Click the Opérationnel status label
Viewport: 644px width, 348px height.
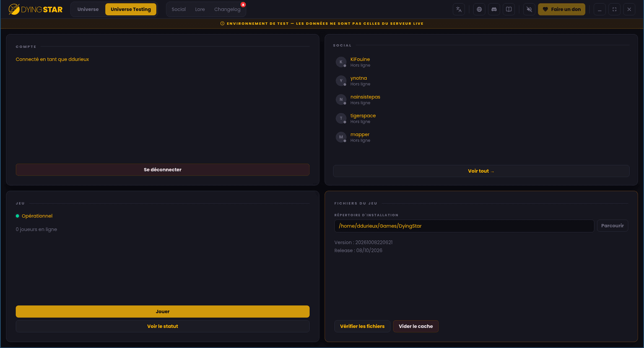37,216
